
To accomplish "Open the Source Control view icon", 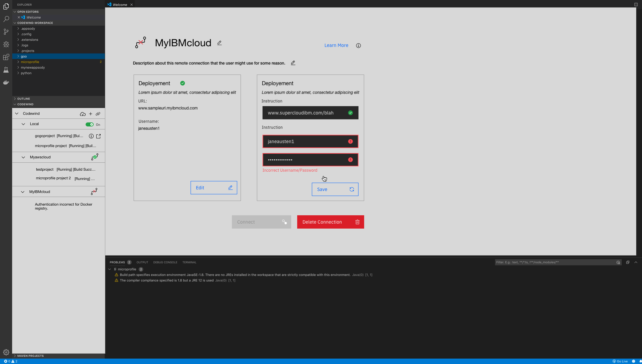I will tap(6, 32).
